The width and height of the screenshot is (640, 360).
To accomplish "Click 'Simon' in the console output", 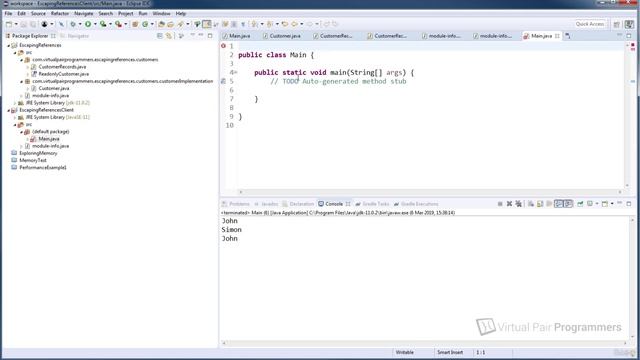I will point(231,230).
